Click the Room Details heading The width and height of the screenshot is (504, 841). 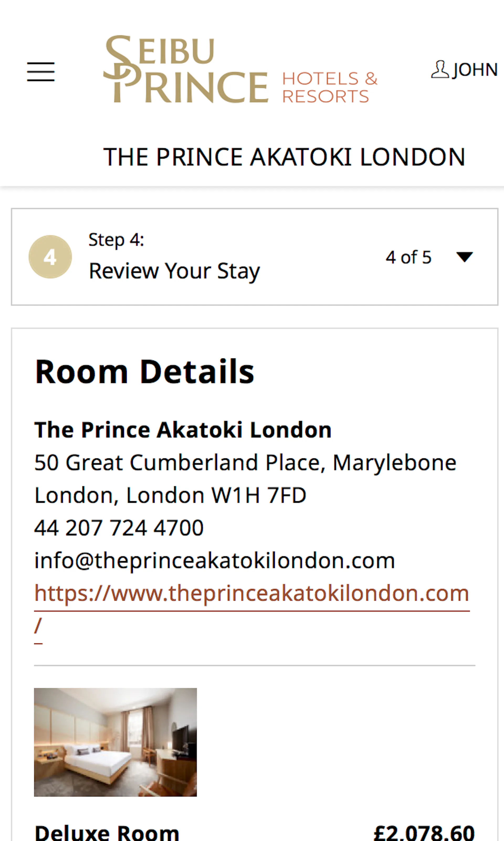tap(145, 372)
